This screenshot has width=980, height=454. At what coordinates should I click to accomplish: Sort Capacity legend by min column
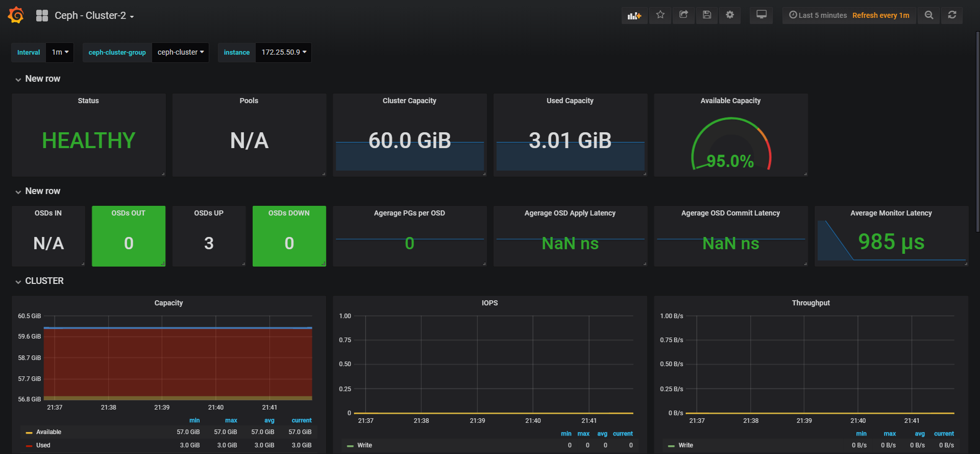pyautogui.click(x=194, y=420)
